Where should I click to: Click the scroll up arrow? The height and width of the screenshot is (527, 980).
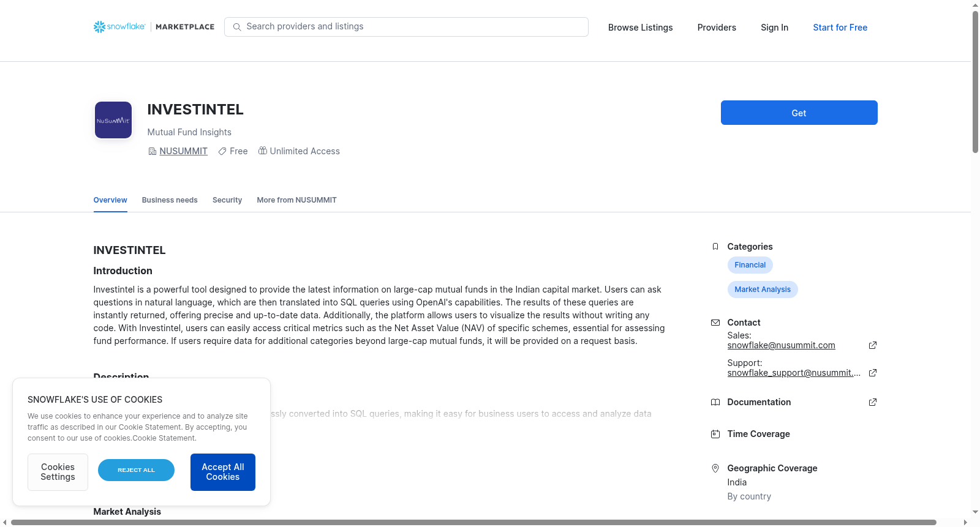tap(975, 5)
